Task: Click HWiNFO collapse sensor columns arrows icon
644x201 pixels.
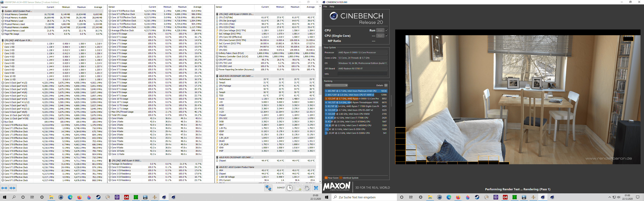Action: coord(12,188)
